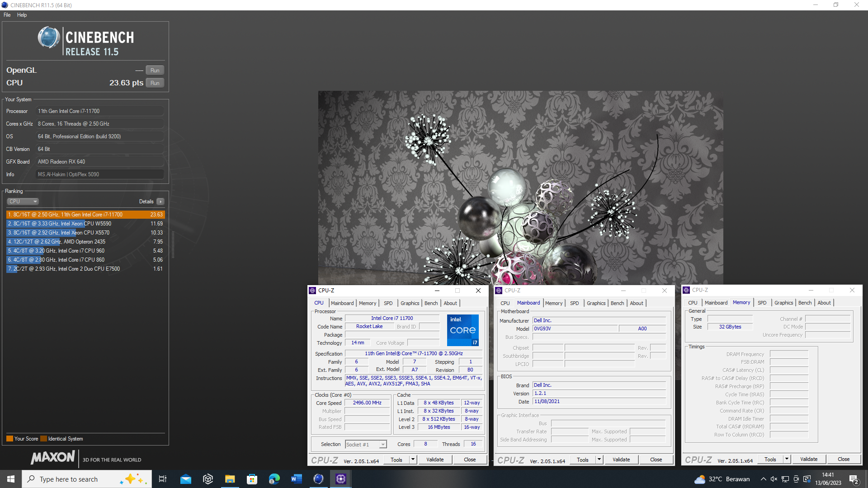Open network status tray icon

tap(785, 479)
